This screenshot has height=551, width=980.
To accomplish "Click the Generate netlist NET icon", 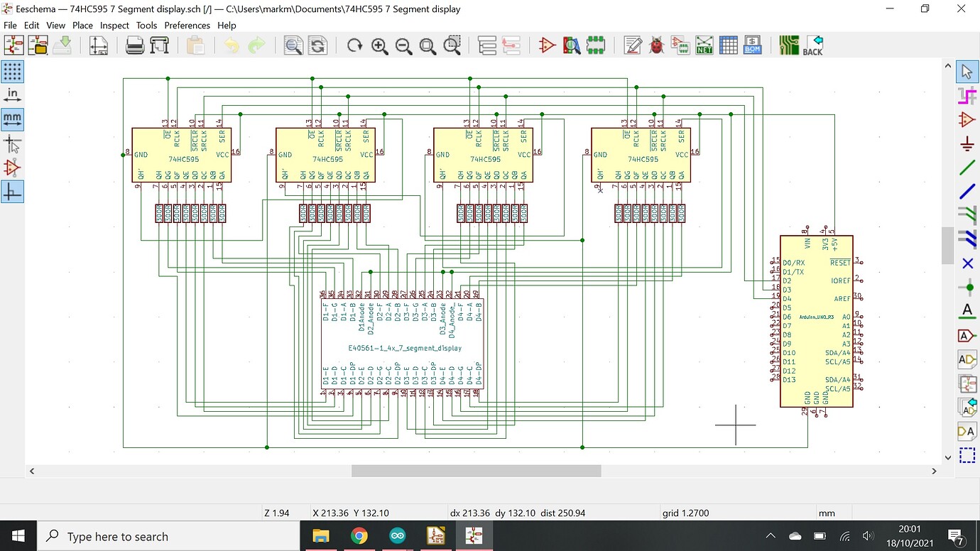I will [704, 46].
